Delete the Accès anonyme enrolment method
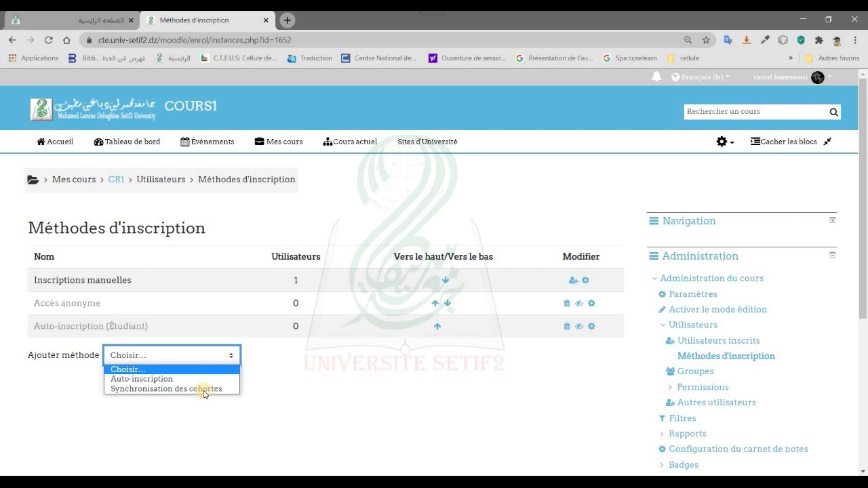Image resolution: width=868 pixels, height=488 pixels. click(567, 304)
